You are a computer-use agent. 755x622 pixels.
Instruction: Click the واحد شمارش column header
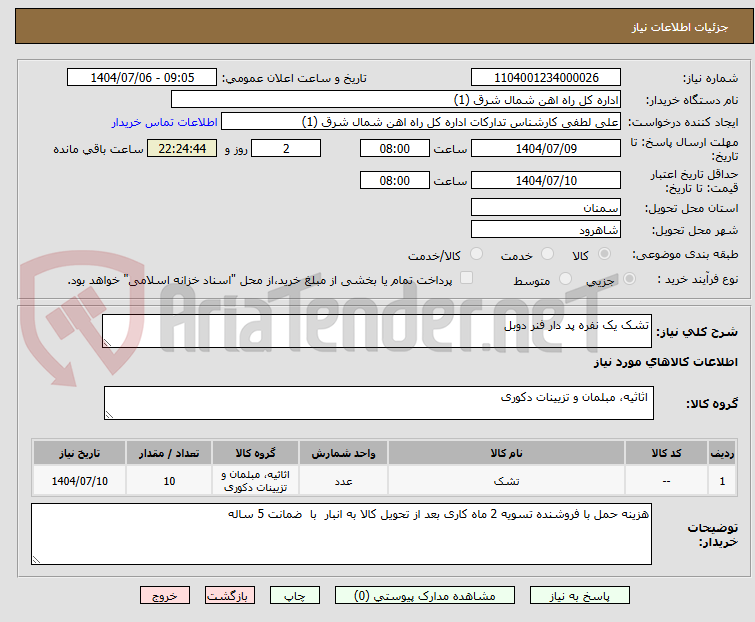(x=343, y=453)
